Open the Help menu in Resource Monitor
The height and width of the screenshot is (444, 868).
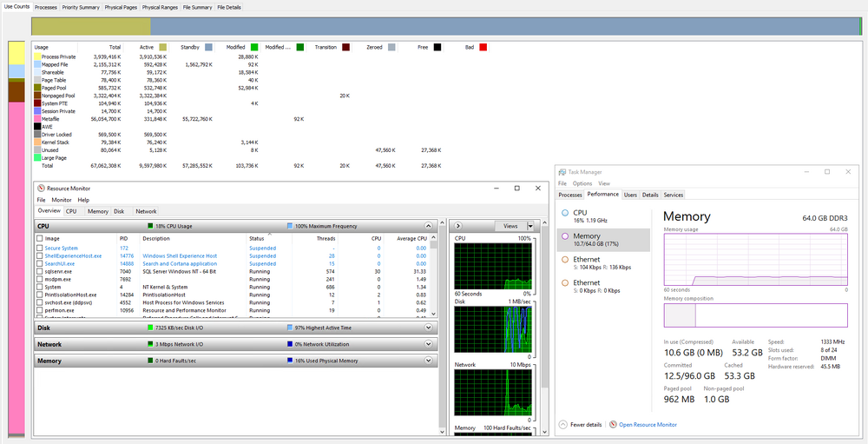coord(83,200)
